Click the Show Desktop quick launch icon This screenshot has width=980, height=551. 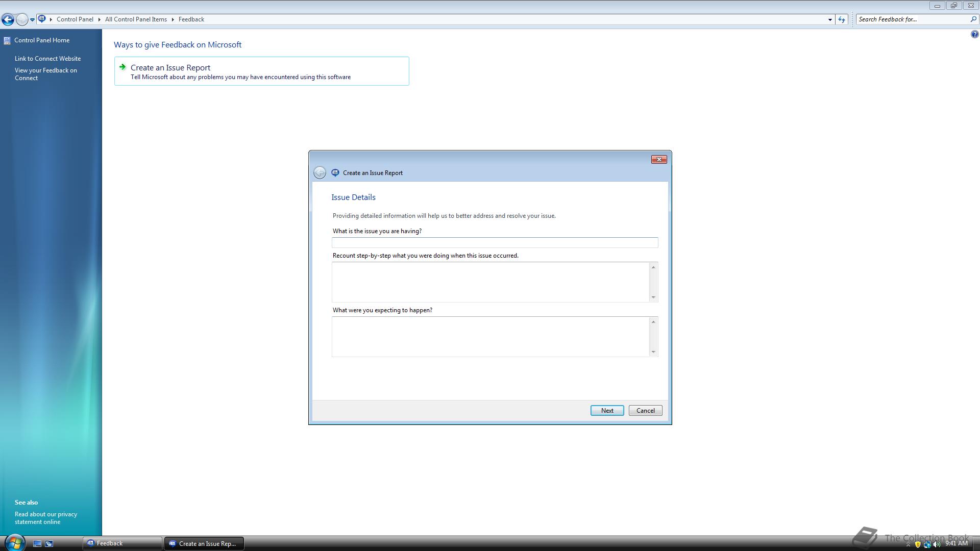37,544
